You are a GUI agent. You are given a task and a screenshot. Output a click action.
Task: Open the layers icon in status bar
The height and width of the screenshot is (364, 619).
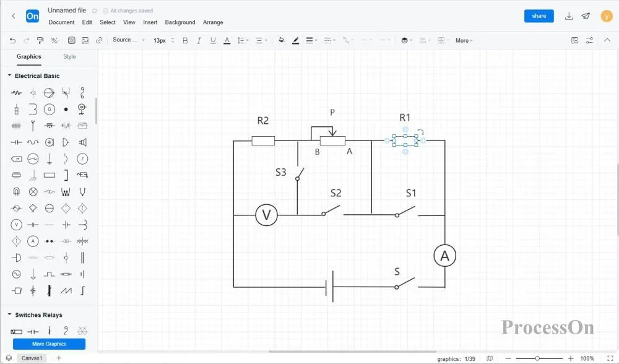pos(9,358)
